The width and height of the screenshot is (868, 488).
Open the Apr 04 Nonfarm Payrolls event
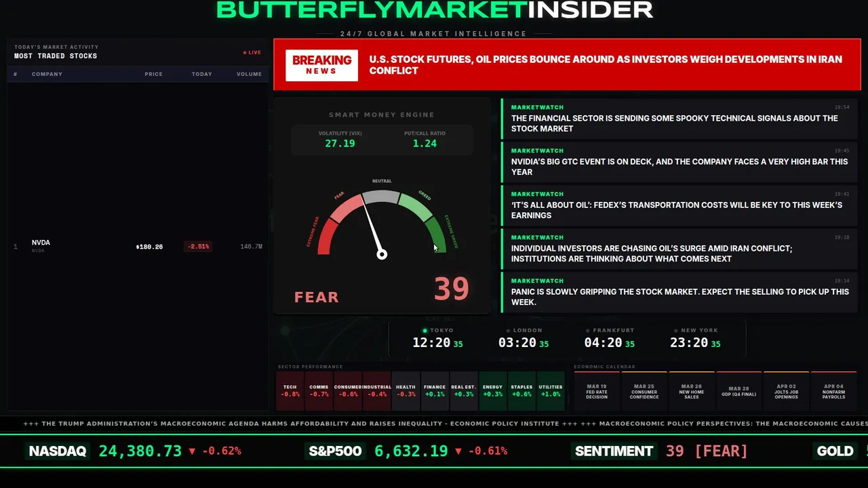point(834,391)
